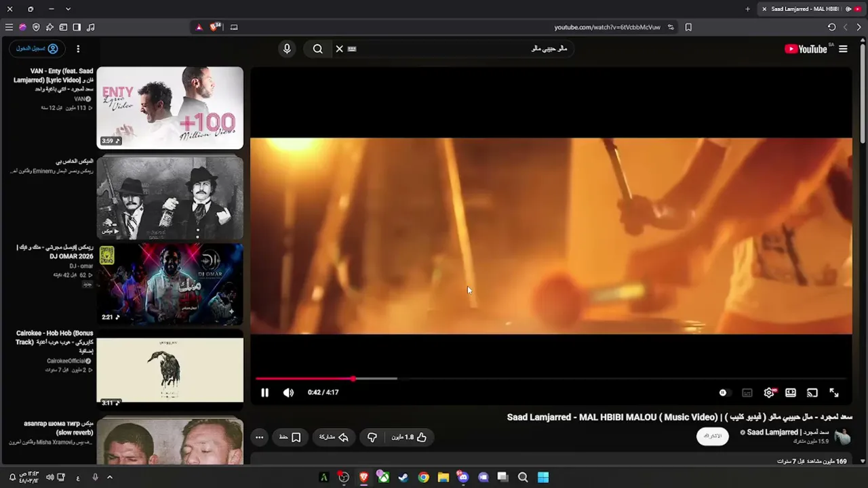Open the player settings gear
The width and height of the screenshot is (868, 488).
769,392
